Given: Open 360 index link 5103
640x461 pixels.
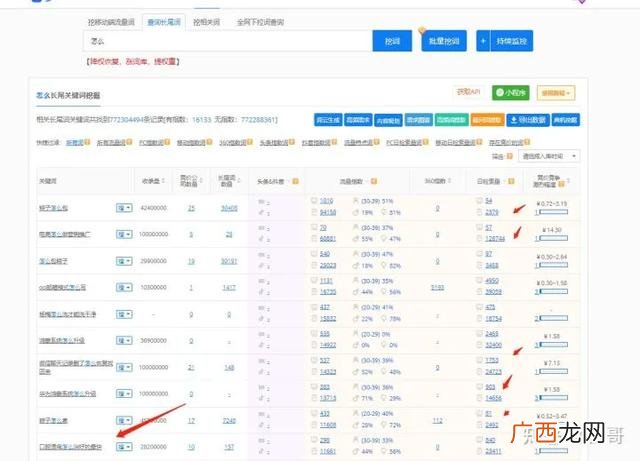Looking at the screenshot, I should click(x=437, y=287).
